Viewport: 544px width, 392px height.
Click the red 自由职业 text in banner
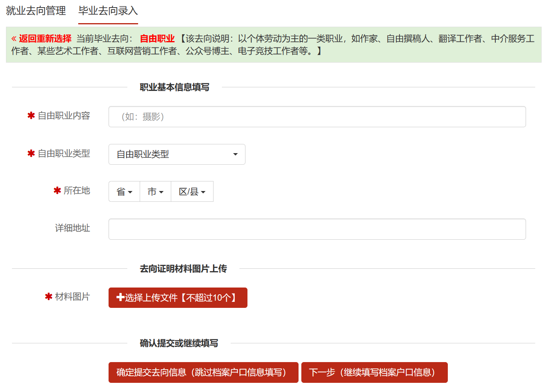pos(157,39)
